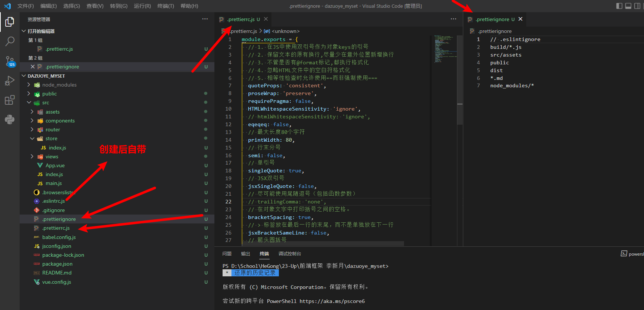Open package.json in the explorer

point(117,264)
